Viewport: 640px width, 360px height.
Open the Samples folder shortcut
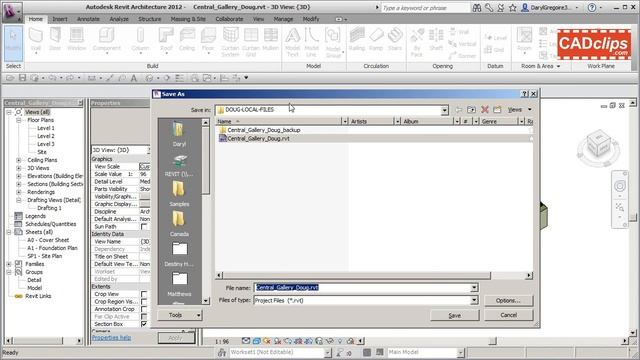click(179, 194)
